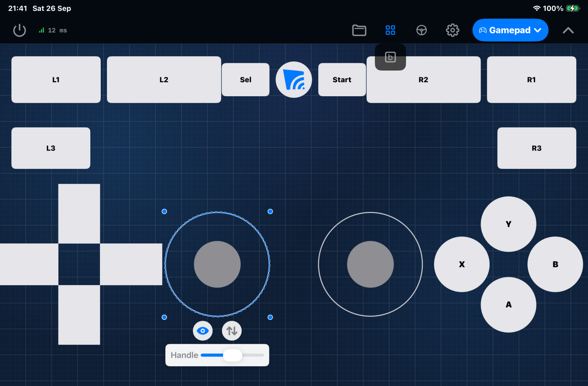The height and width of the screenshot is (386, 588).
Task: Tap the D-pad left arm
Action: [29, 264]
